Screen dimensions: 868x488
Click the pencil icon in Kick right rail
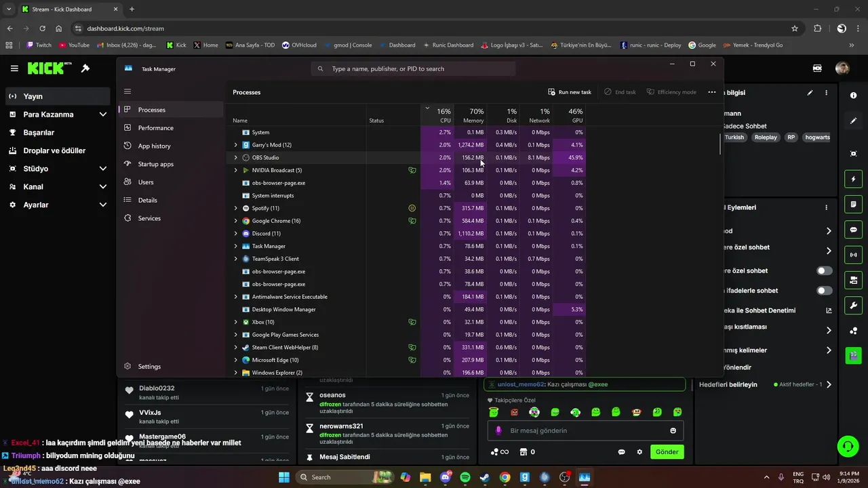854,121
